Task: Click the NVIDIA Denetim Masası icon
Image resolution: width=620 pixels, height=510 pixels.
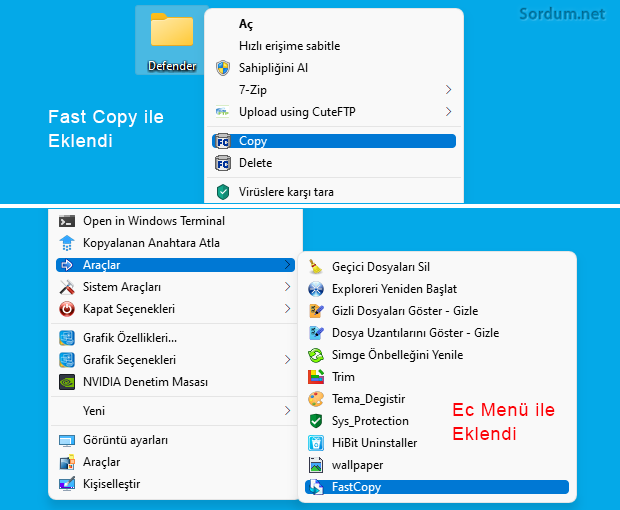Action: tap(67, 382)
